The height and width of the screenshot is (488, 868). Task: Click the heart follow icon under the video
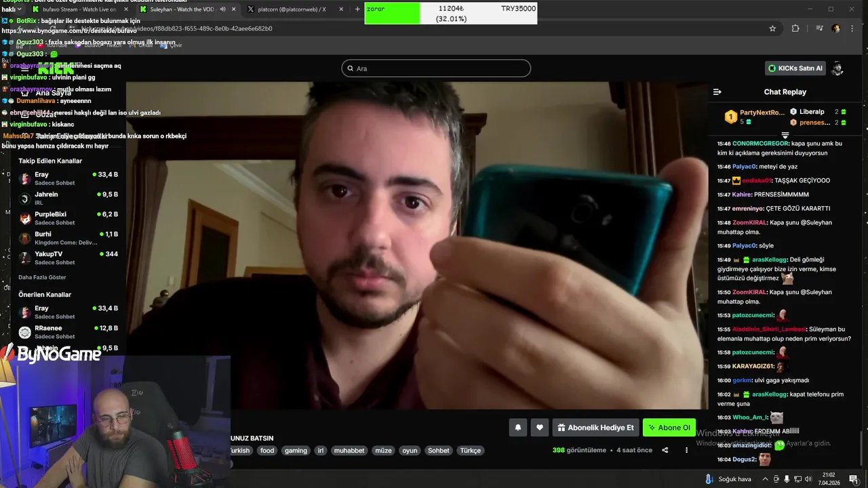click(x=540, y=428)
